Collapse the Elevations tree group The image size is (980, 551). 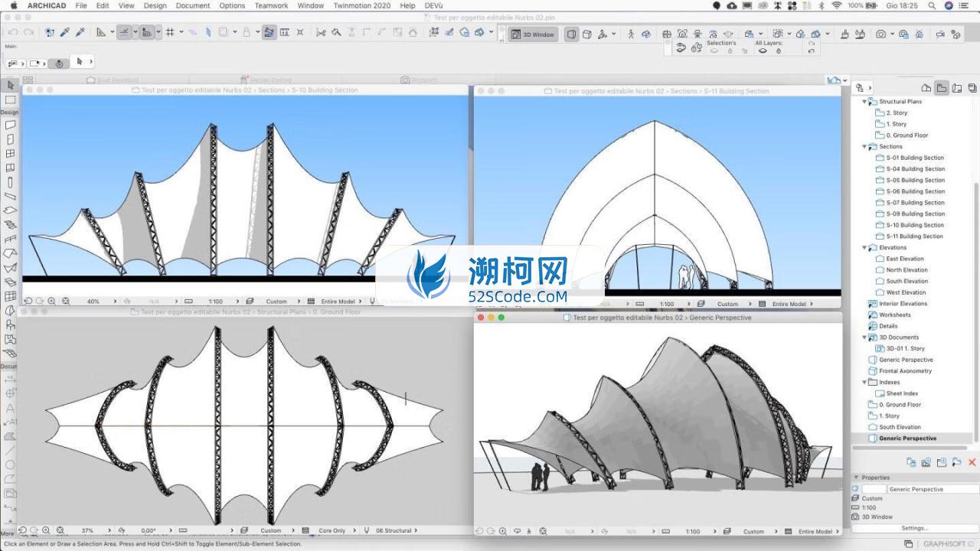pos(864,247)
